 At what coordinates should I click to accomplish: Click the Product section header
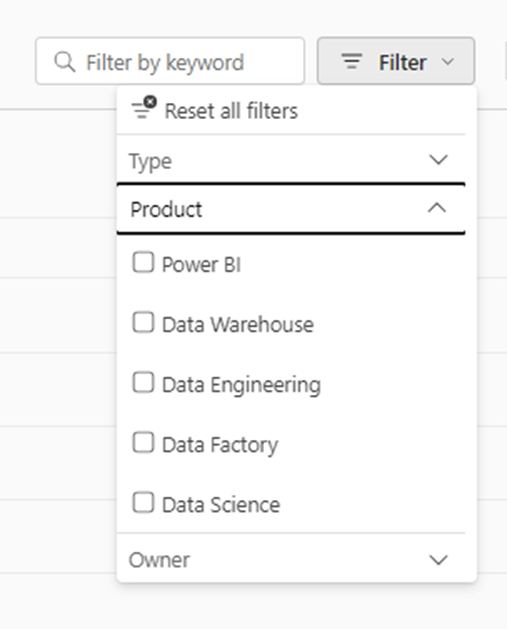(x=291, y=208)
